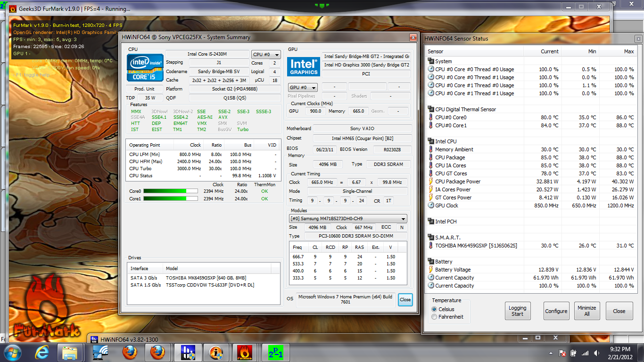Click the S.M.A.R.T. sensor group icon
Screen dimensions: 644x362
click(431, 238)
